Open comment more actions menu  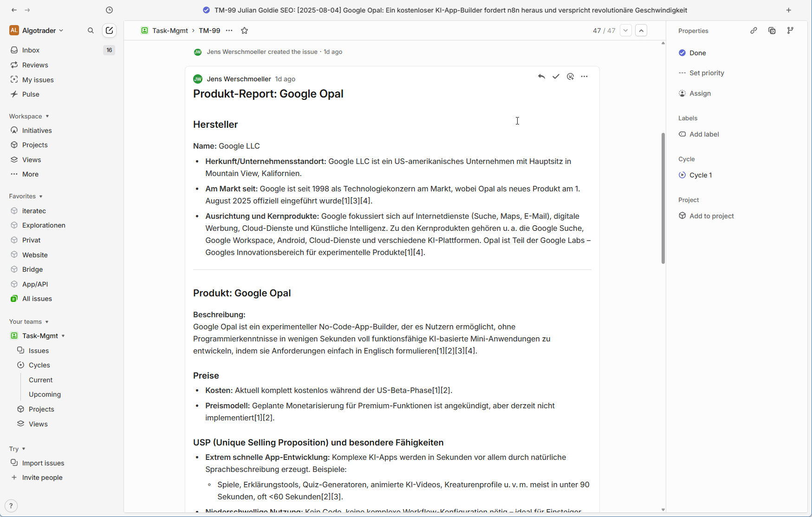(x=585, y=77)
